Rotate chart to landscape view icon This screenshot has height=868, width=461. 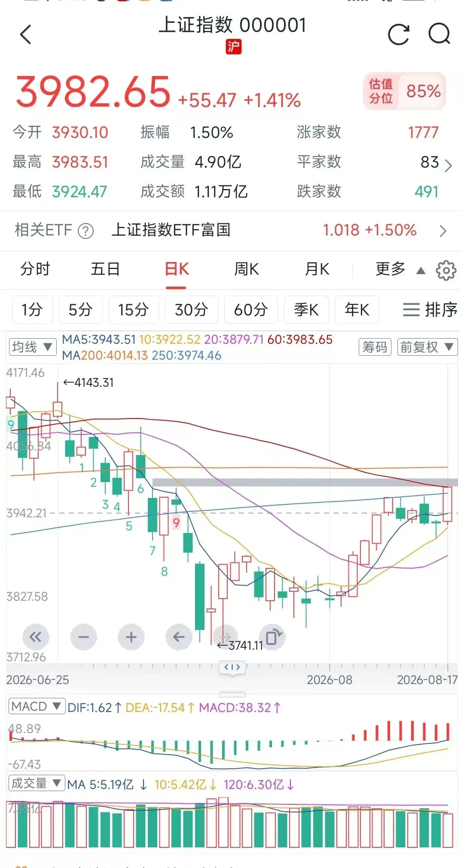point(273,636)
